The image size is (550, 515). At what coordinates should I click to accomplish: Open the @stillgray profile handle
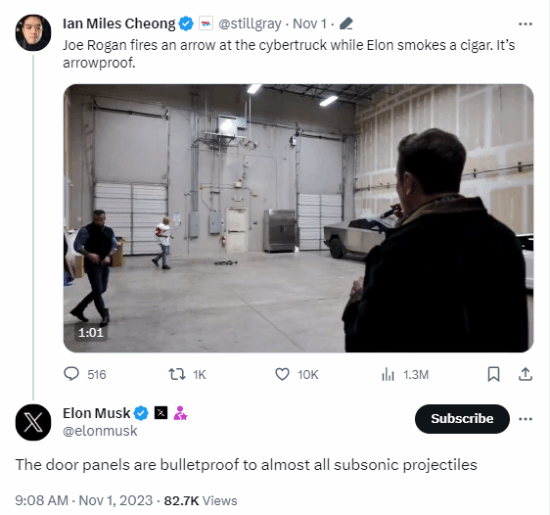click(250, 24)
